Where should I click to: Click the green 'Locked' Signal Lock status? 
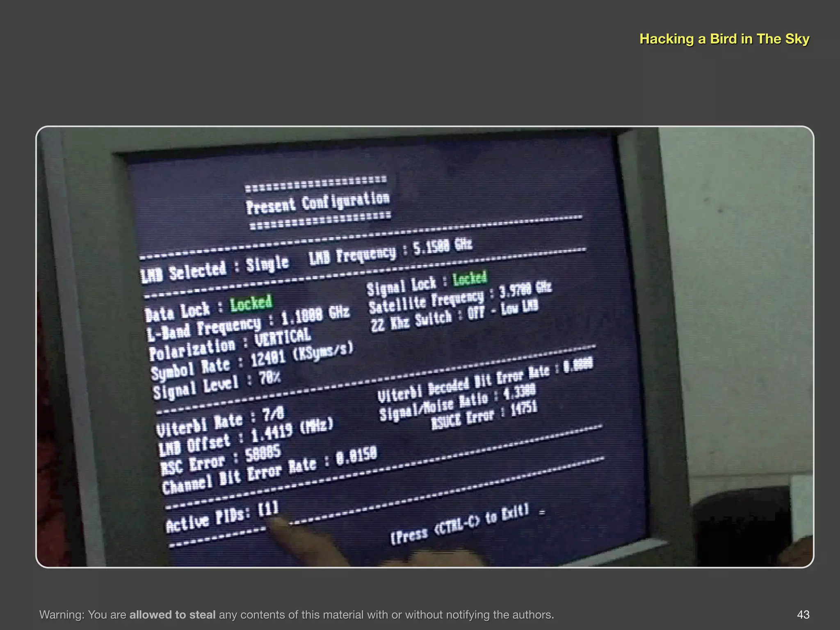pos(470,278)
